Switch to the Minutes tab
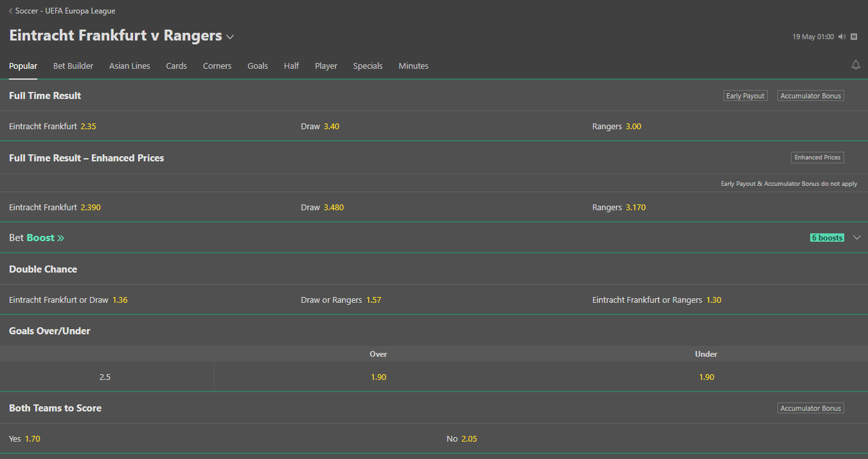This screenshot has width=868, height=459. (x=414, y=66)
